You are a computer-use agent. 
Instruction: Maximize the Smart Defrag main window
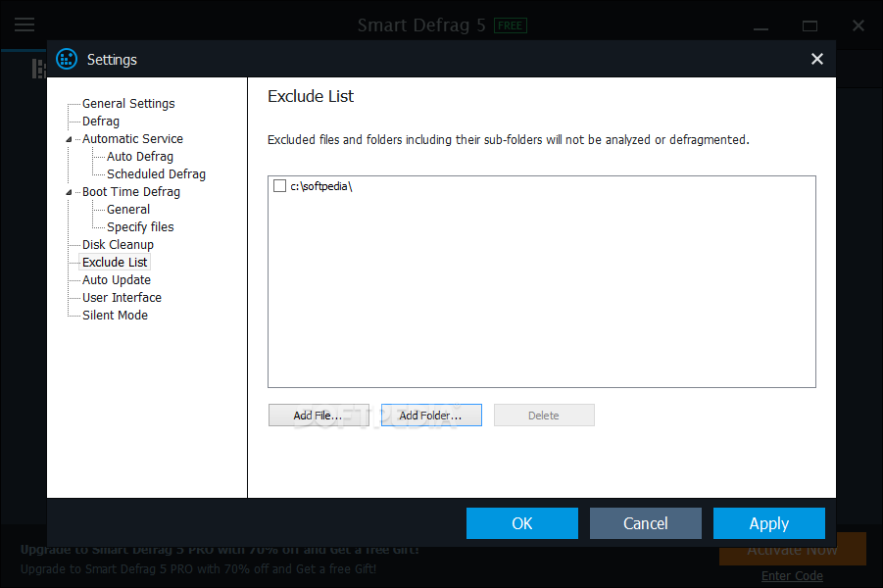(x=809, y=25)
